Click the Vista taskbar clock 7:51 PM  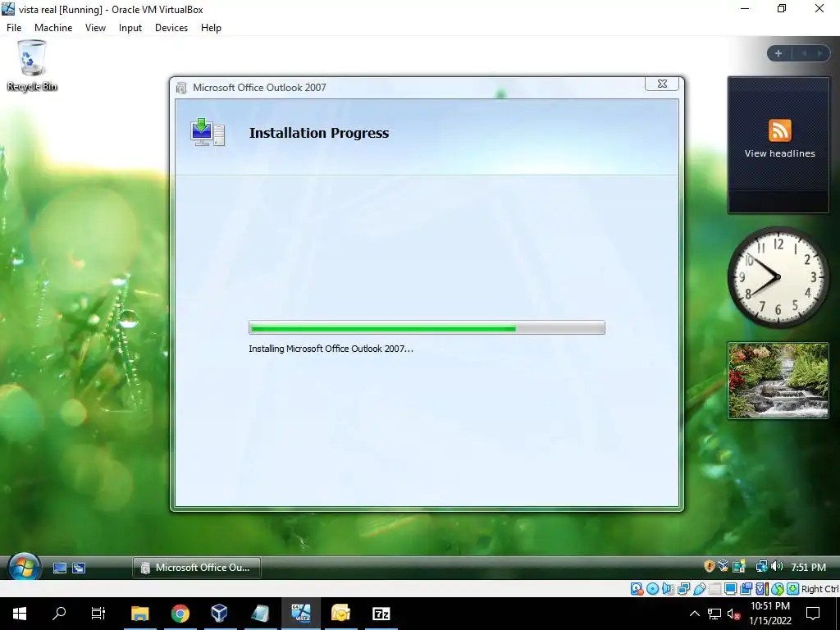[808, 567]
